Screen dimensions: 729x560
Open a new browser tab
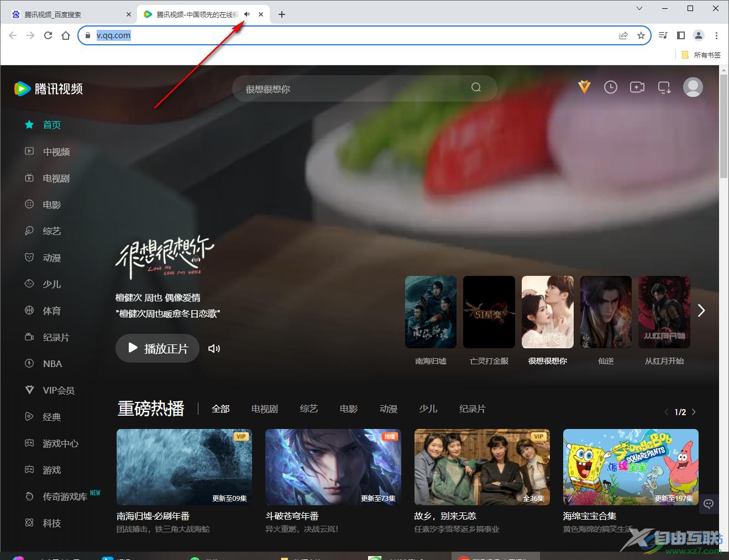pos(282,14)
